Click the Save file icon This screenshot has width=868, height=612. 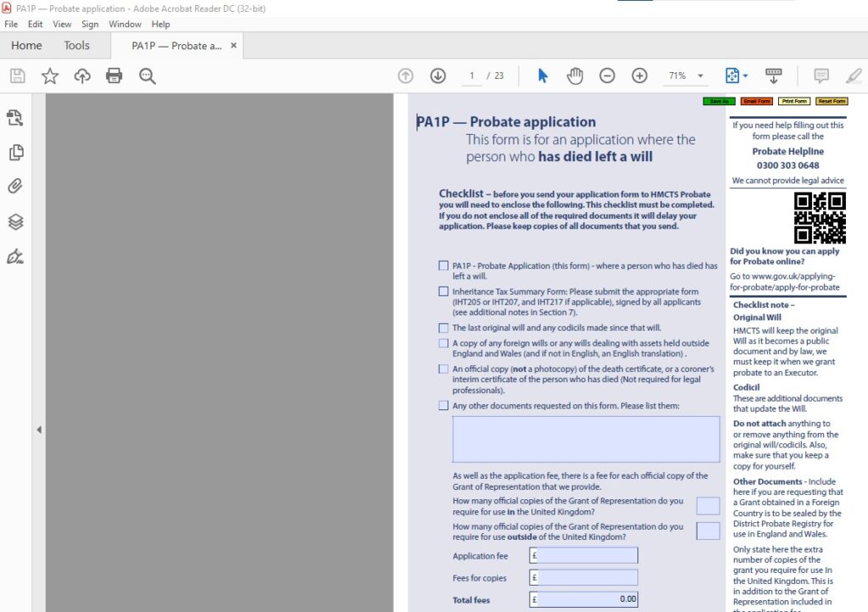pyautogui.click(x=18, y=75)
